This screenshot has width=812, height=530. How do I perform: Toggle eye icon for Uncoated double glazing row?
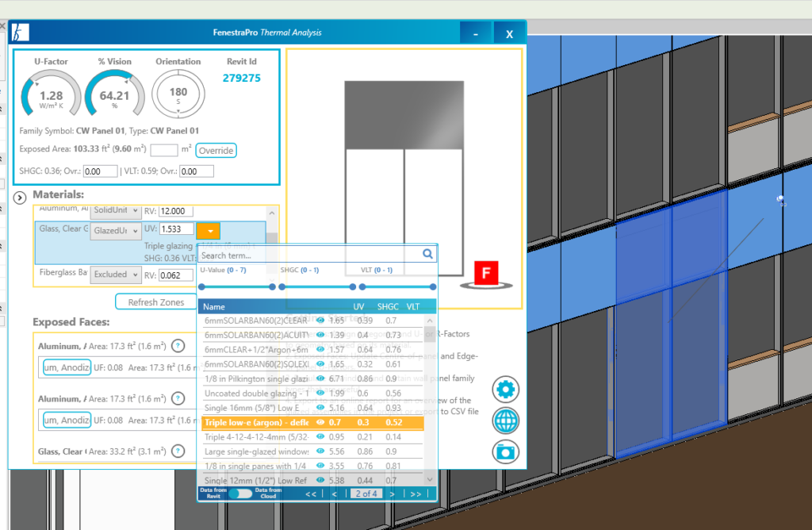click(x=320, y=393)
